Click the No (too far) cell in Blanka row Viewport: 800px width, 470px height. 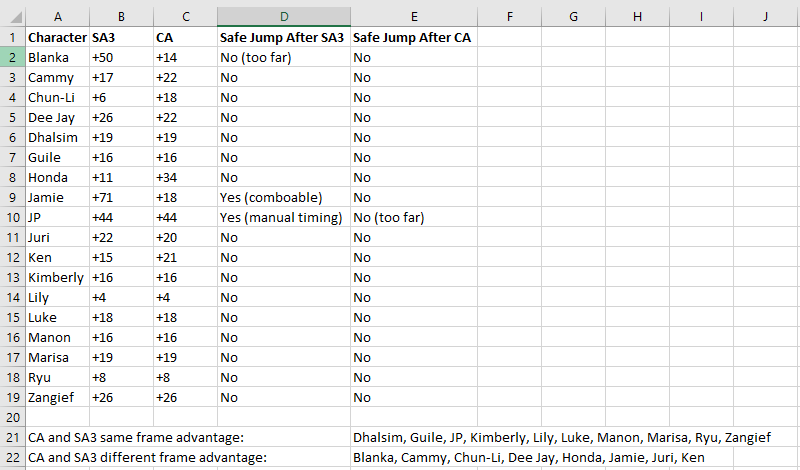coord(284,57)
